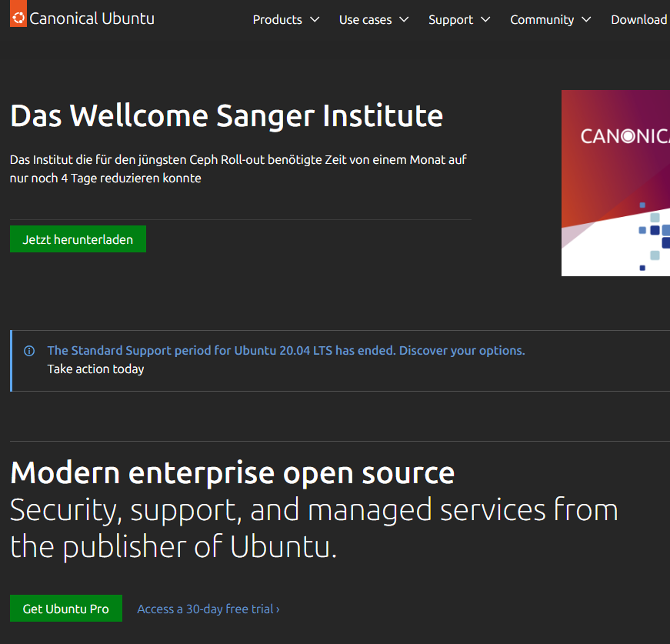Expand the Support chevron arrow
This screenshot has width=670, height=644.
point(486,20)
